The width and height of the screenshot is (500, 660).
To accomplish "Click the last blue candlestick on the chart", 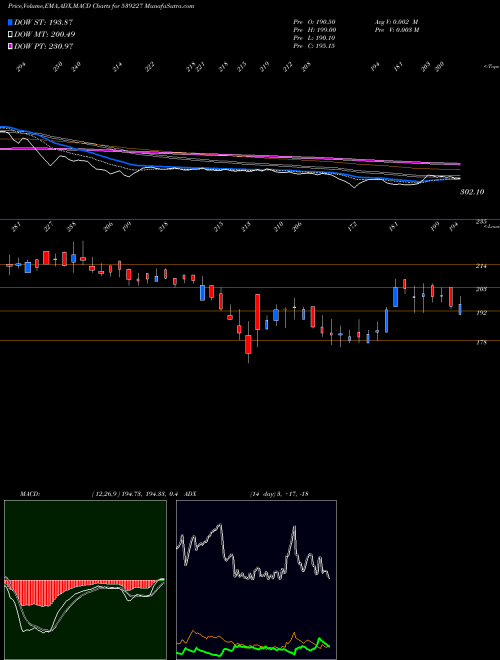I will click(460, 309).
